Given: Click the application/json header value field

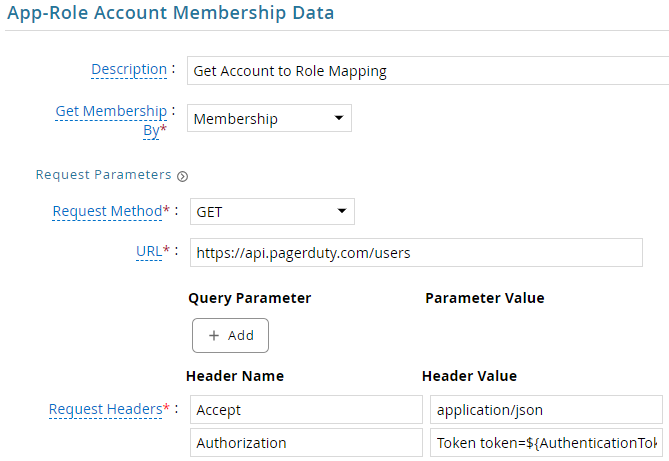Looking at the screenshot, I should click(x=546, y=410).
